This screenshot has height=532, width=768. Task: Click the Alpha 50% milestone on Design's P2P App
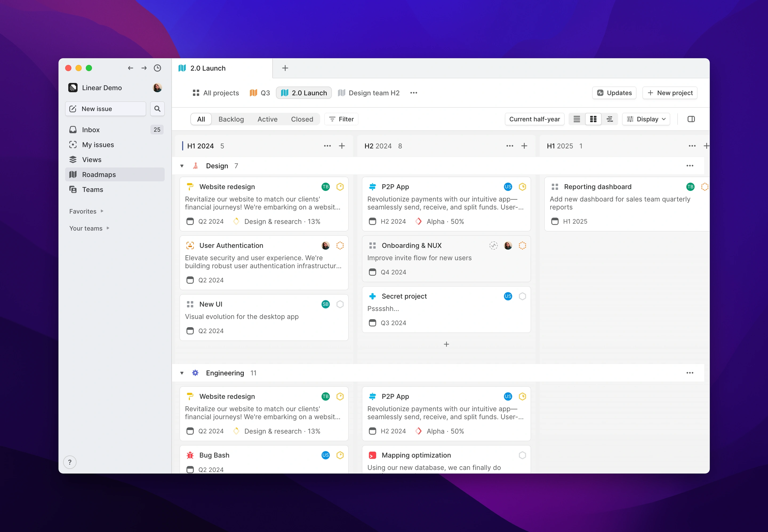(x=440, y=221)
